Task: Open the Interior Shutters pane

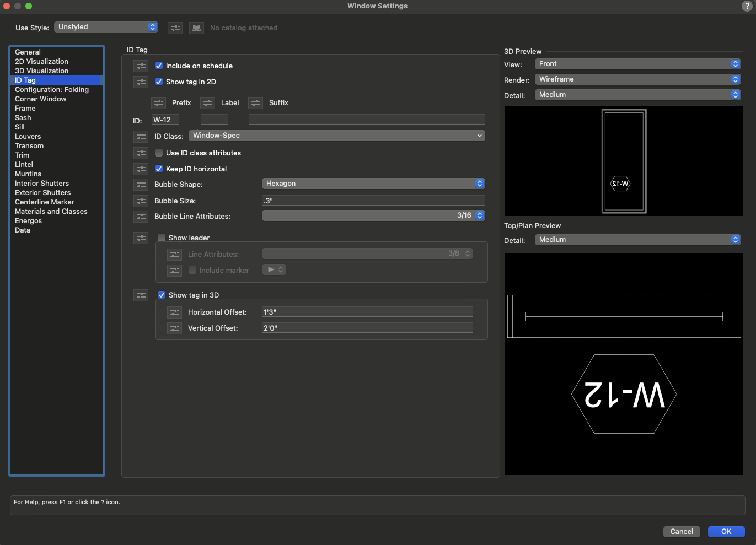Action: point(42,183)
